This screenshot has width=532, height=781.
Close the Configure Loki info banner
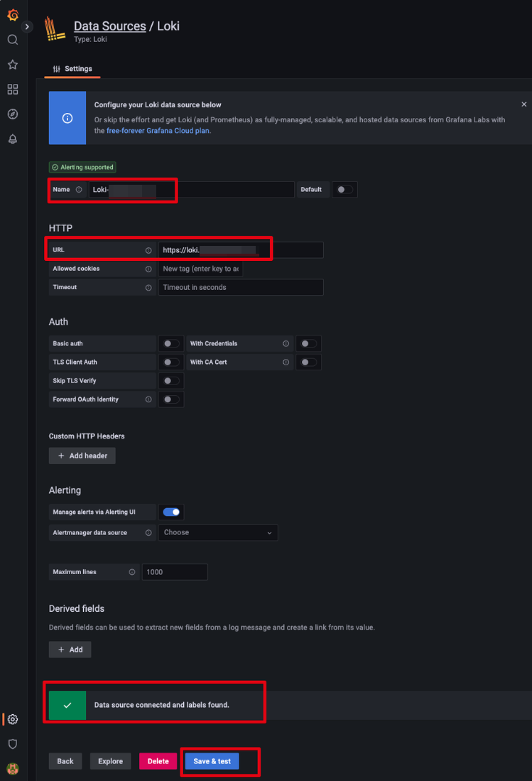point(523,104)
